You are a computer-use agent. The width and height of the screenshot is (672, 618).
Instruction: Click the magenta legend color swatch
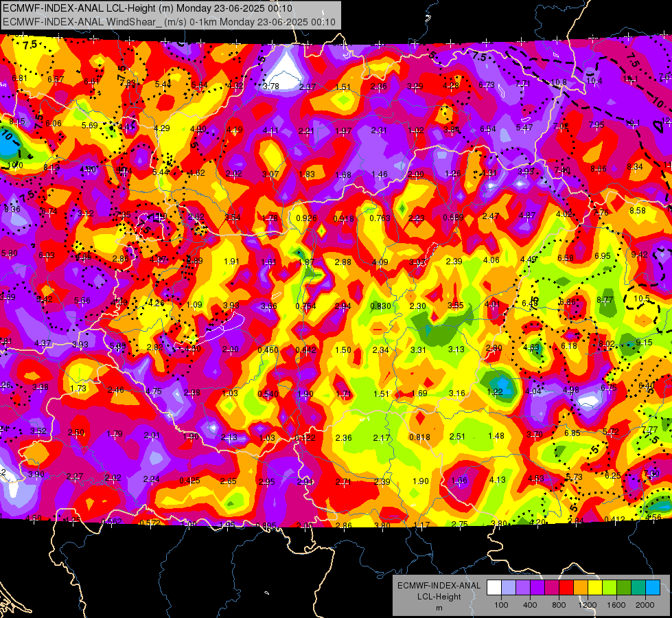click(x=552, y=587)
